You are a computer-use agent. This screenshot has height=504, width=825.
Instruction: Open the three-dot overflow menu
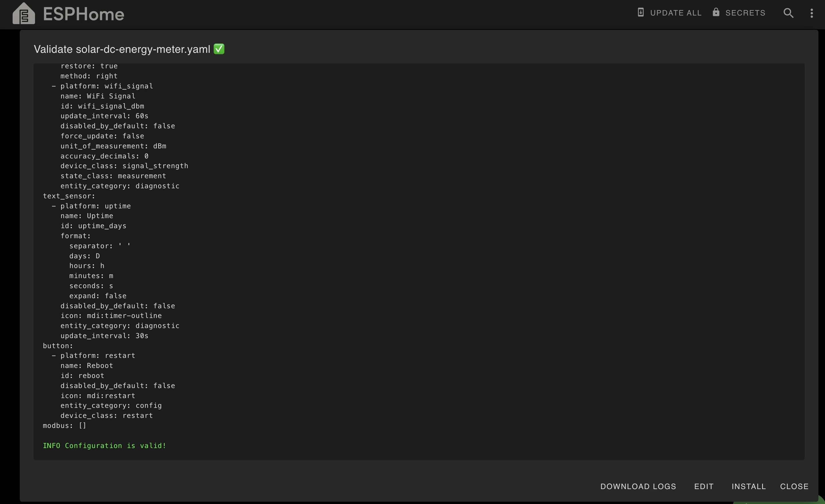tap(811, 13)
